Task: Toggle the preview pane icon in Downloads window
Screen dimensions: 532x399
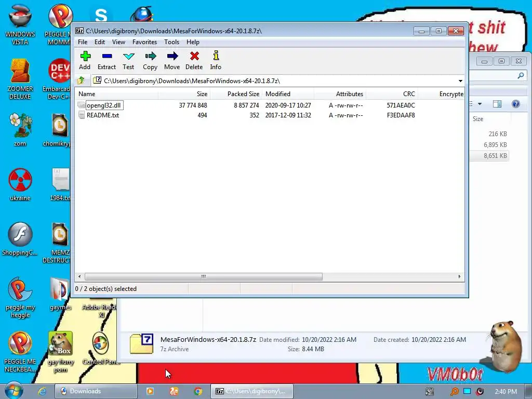Action: point(497,104)
